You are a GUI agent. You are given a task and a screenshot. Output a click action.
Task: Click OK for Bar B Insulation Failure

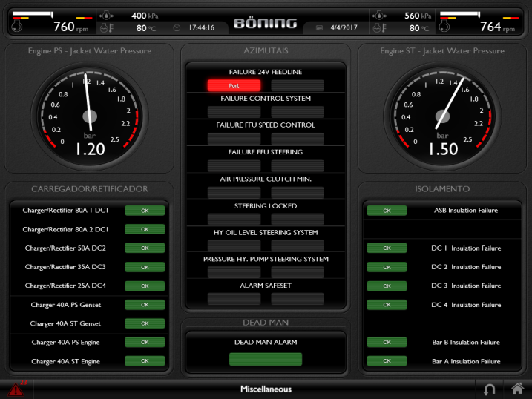(387, 343)
